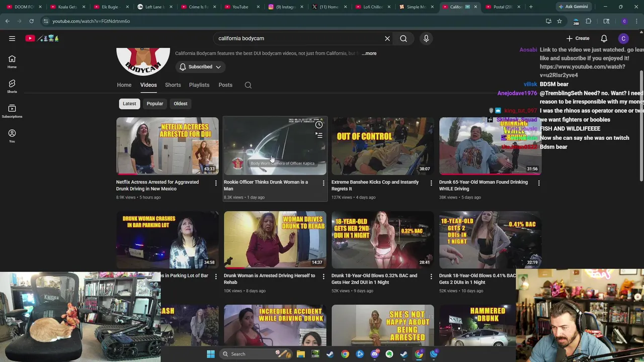Start voice search with the microphone
Screen dimensions: 644x362
[426, 38]
